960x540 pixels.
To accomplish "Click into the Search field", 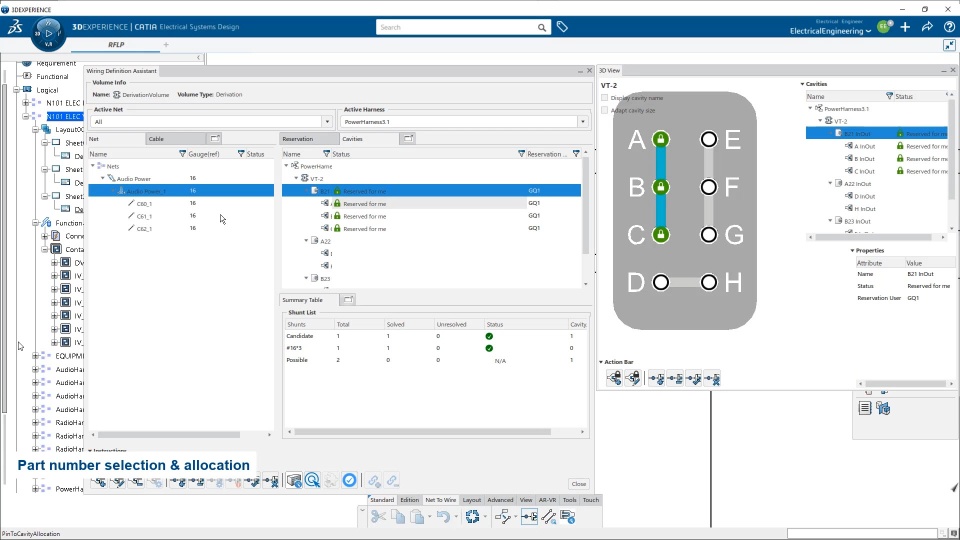I will [456, 28].
